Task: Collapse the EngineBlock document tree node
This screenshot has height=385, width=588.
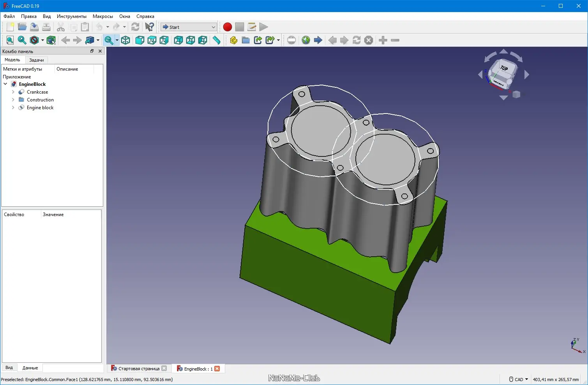Action: pos(5,84)
